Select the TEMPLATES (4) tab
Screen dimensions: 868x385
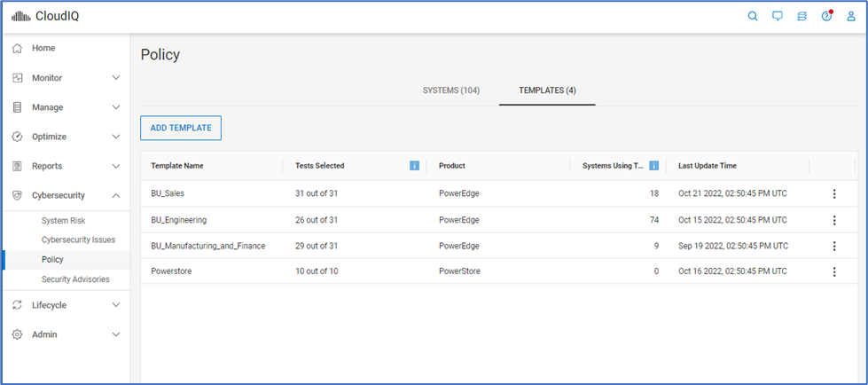[x=547, y=90]
